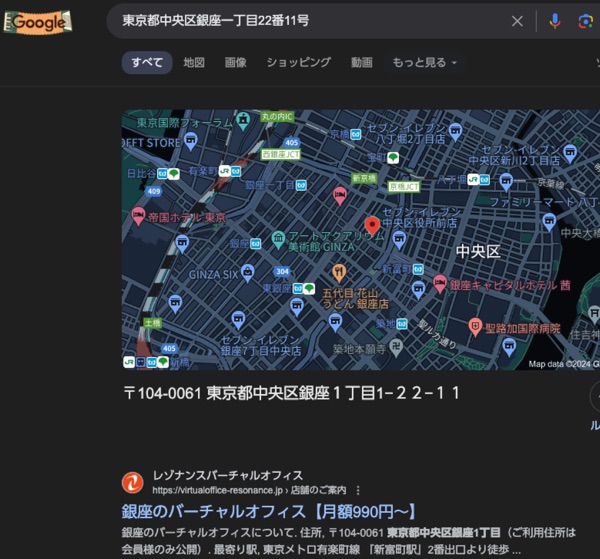Click セブン-イレブン 八丁堀2丁目店 marker
Screen dimensions: 600x559
(x=455, y=132)
